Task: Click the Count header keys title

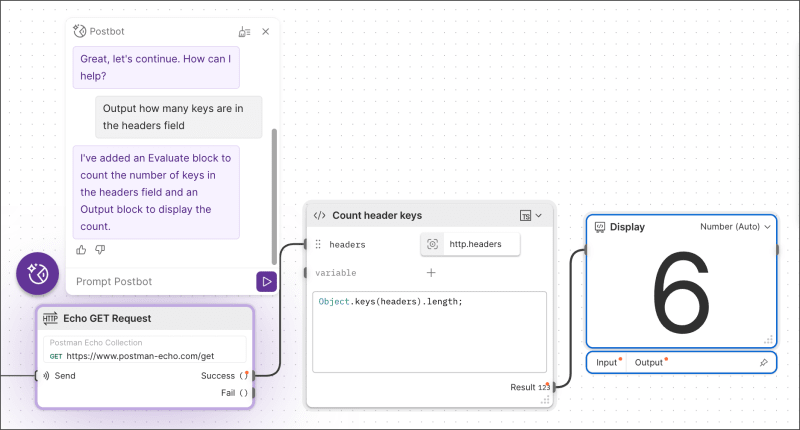Action: [x=377, y=216]
